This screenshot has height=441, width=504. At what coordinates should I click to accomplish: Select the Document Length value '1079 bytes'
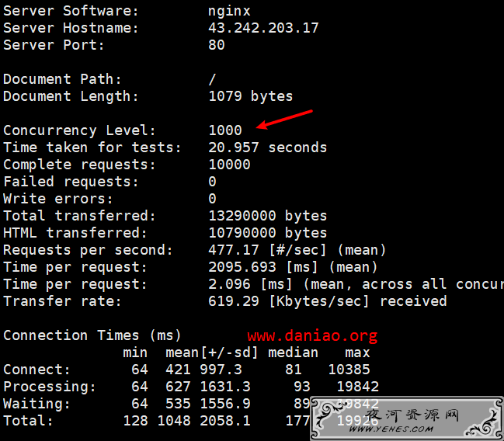[250, 96]
